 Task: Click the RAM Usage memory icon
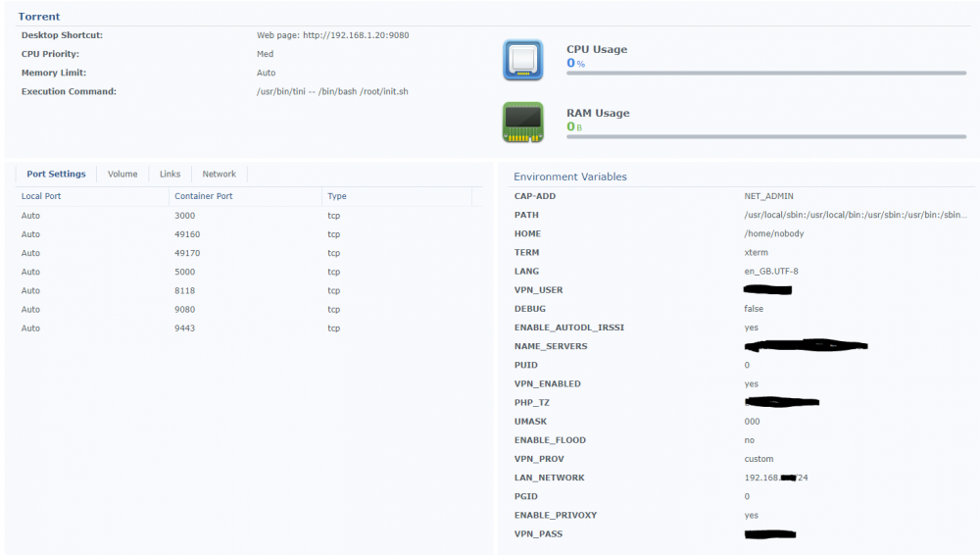point(523,122)
